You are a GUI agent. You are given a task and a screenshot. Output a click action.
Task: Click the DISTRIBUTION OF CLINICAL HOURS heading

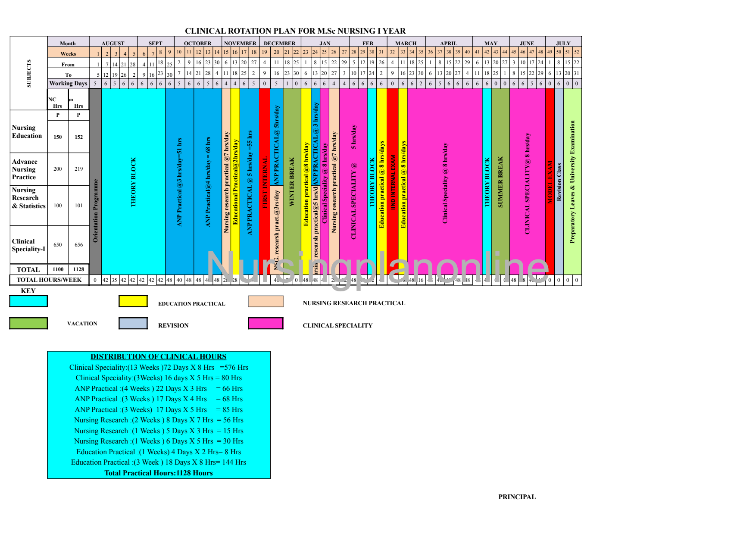coord(159,356)
